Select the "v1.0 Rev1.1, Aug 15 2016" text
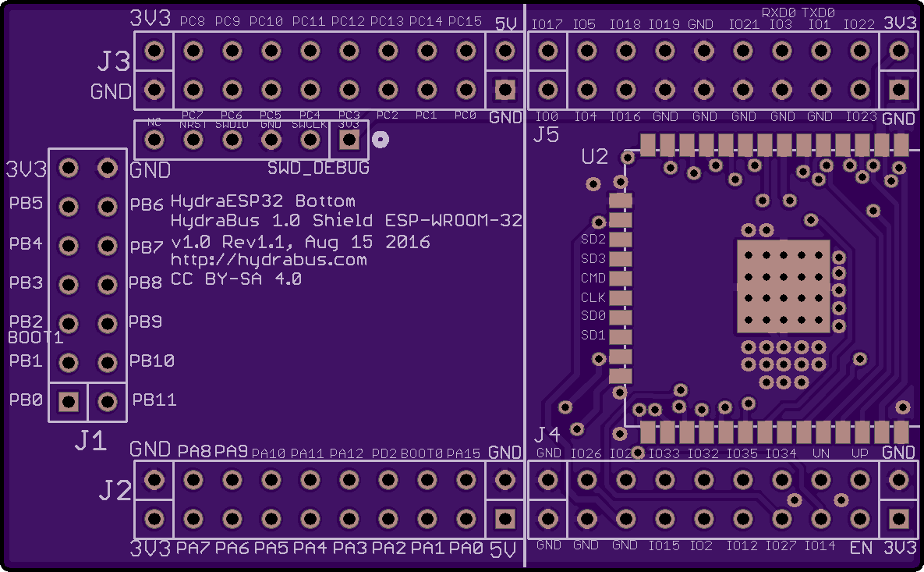 coord(300,242)
